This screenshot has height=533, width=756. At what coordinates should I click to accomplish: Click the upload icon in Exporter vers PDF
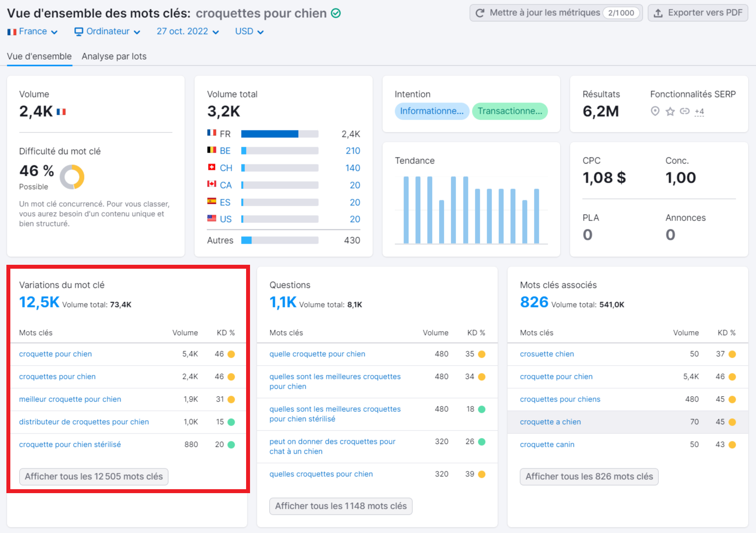[x=658, y=13]
